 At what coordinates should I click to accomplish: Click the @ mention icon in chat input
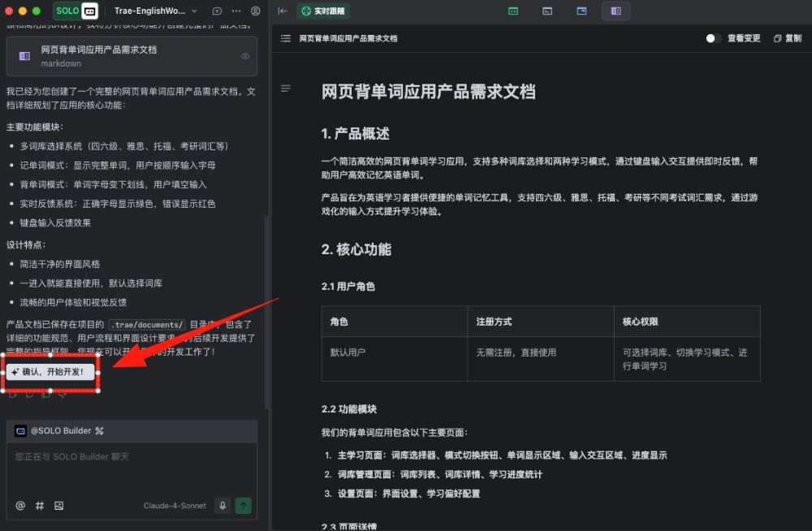click(x=19, y=505)
